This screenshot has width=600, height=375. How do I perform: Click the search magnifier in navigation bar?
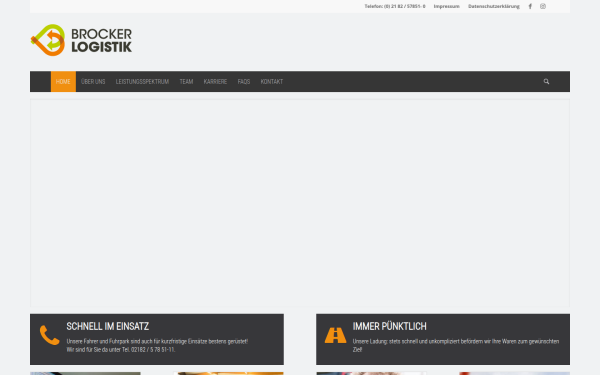point(546,82)
